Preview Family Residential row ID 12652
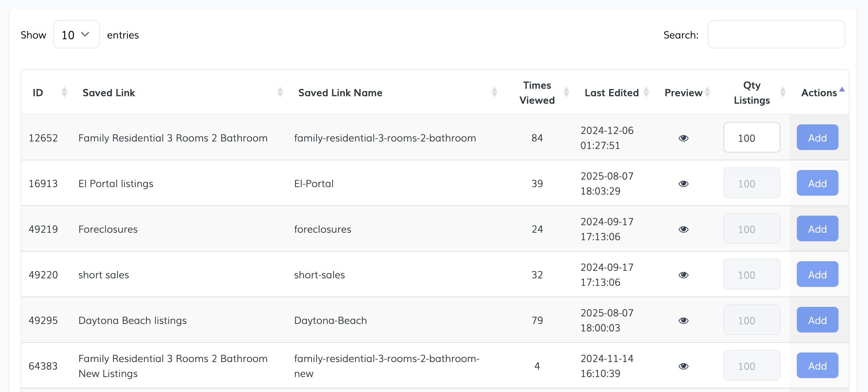This screenshot has height=392, width=868. (x=683, y=138)
